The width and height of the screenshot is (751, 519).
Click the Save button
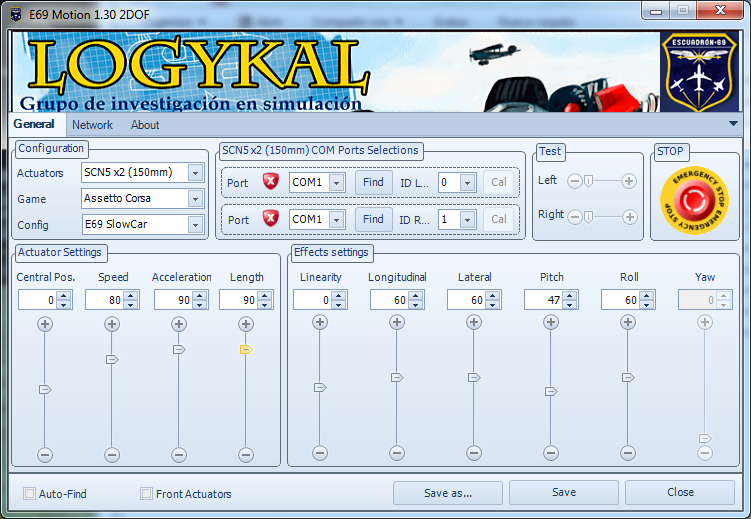click(564, 493)
